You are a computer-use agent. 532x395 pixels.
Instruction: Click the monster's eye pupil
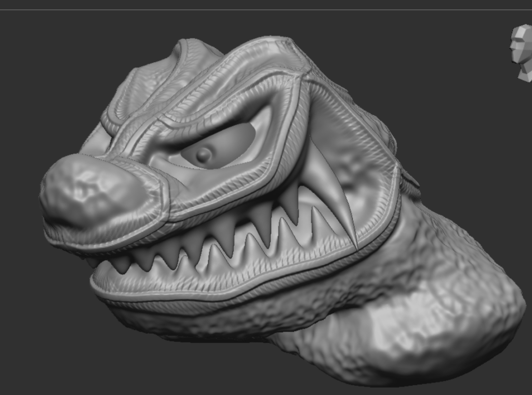(x=204, y=154)
